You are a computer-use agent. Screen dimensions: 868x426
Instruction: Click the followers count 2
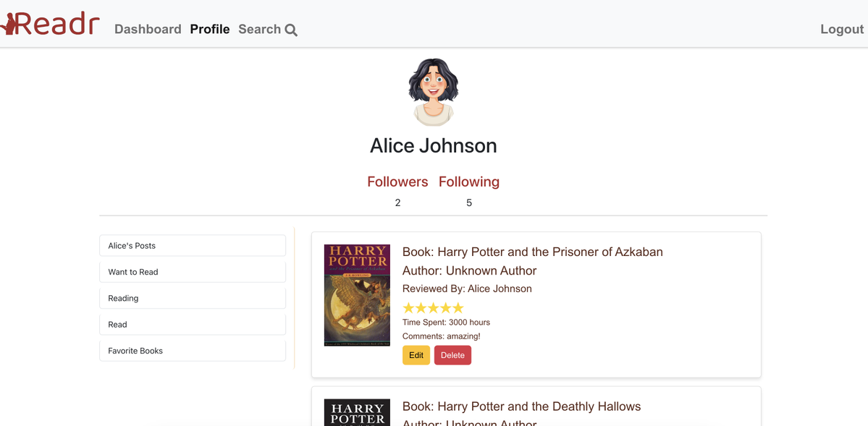397,203
